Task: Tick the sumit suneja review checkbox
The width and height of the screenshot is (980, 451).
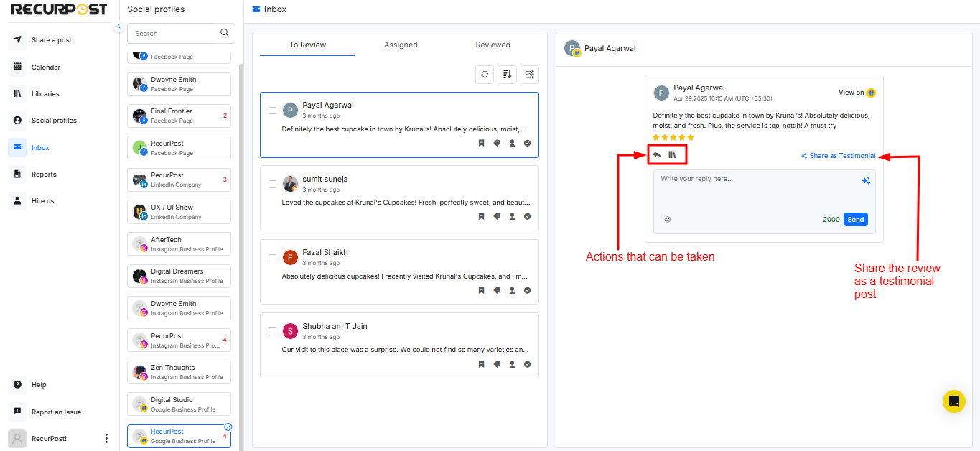Action: [x=272, y=184]
